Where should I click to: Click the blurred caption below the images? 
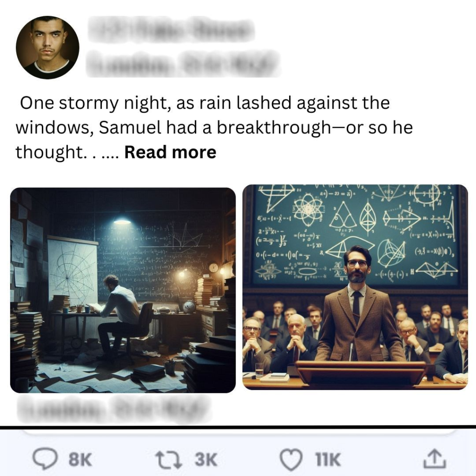pos(113,409)
